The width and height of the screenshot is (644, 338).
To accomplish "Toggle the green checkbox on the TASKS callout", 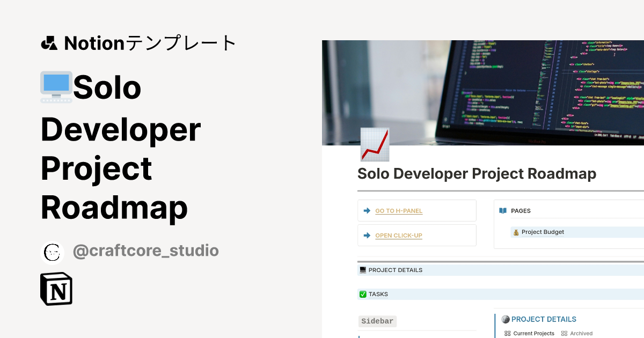I will (363, 294).
